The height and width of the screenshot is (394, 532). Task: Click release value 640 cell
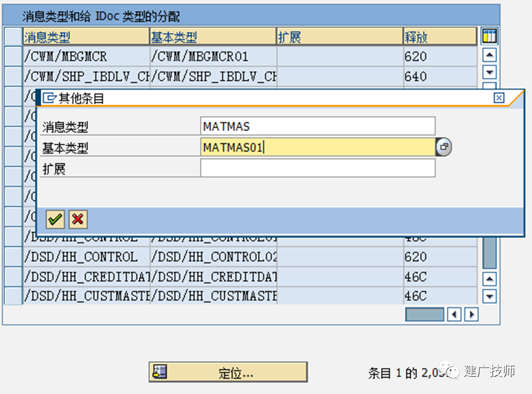point(440,76)
